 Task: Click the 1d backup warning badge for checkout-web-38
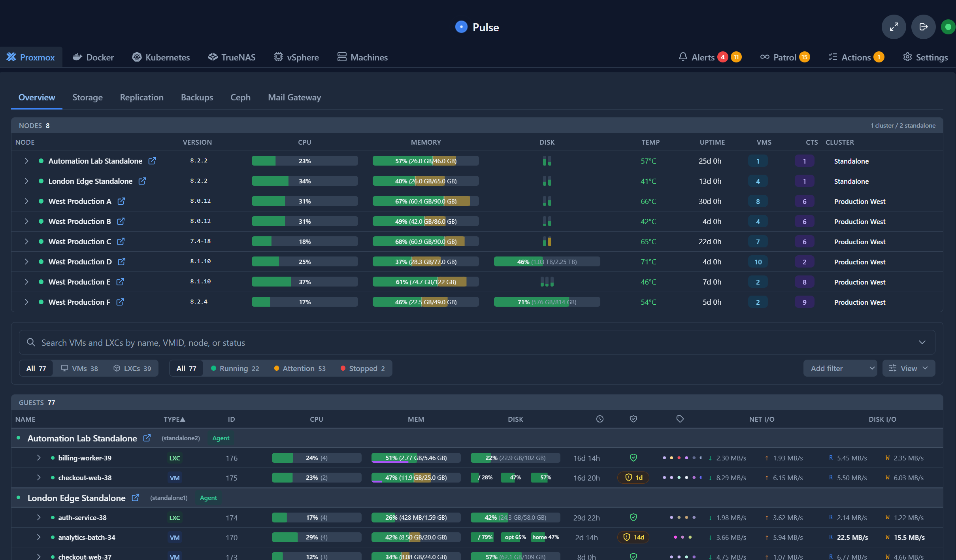pos(633,477)
